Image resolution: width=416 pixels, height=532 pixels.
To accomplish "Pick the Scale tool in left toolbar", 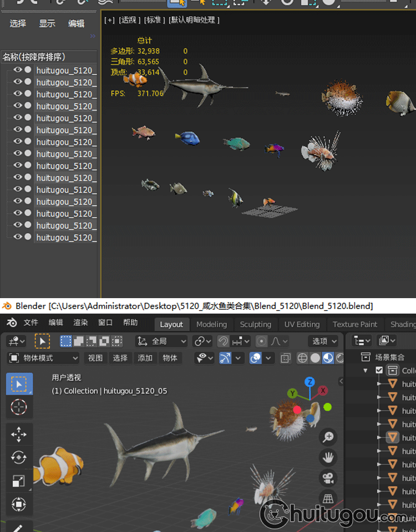I will pyautogui.click(x=19, y=481).
